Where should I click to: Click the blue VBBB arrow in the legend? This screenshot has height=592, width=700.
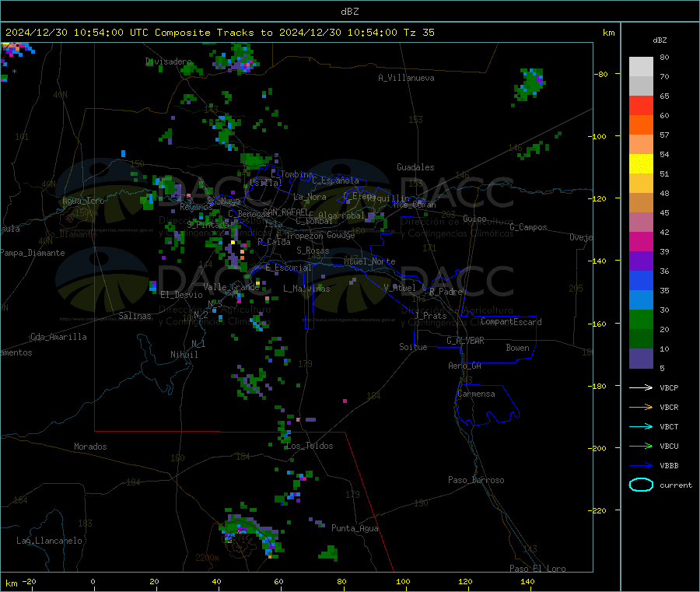(x=641, y=466)
